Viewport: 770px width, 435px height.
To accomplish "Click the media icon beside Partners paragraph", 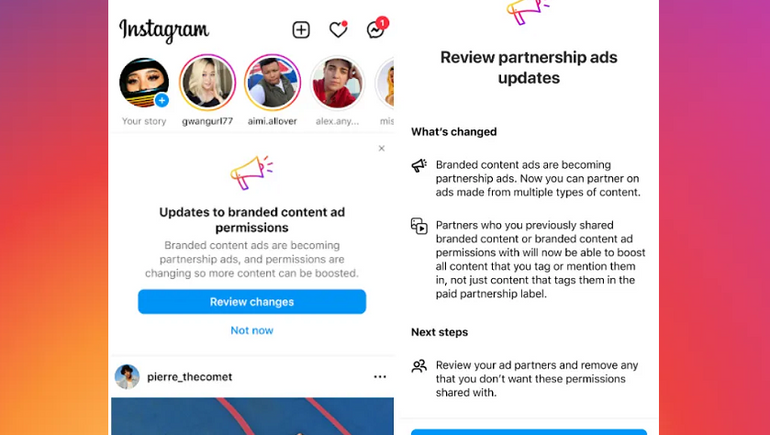I will (419, 226).
